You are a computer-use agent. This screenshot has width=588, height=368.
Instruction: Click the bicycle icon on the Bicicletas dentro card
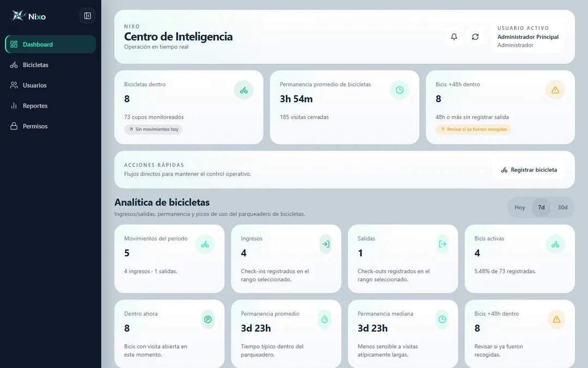(244, 90)
